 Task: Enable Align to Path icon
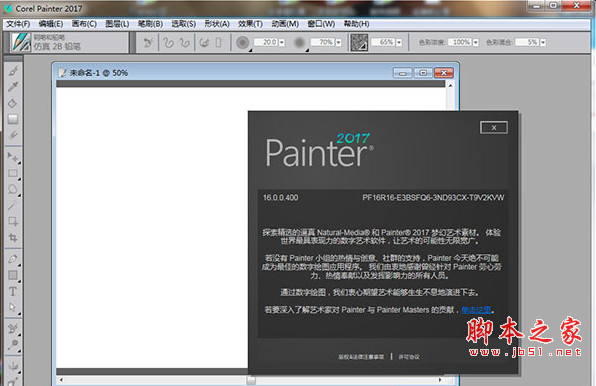click(204, 42)
